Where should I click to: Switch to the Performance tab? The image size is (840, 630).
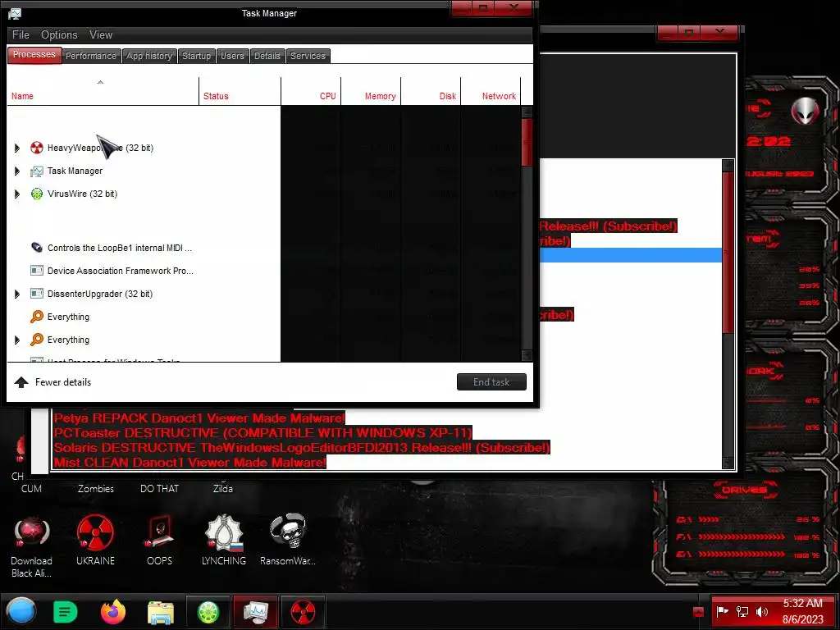pos(90,56)
